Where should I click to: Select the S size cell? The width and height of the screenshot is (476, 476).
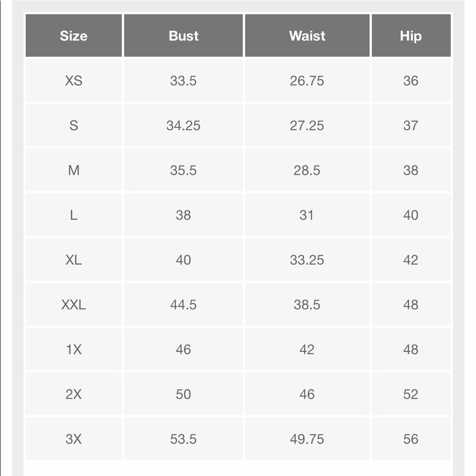pos(73,125)
